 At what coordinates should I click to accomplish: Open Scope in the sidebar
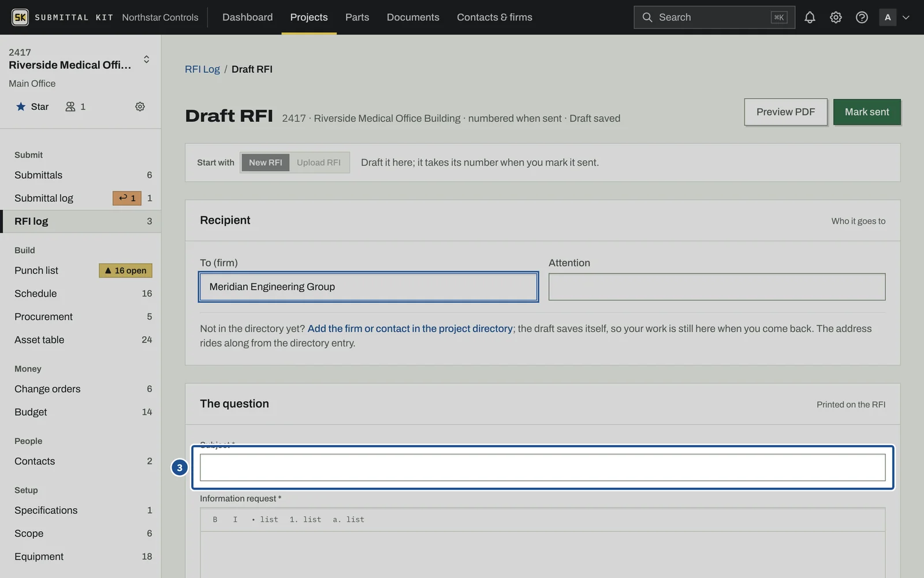click(81, 533)
